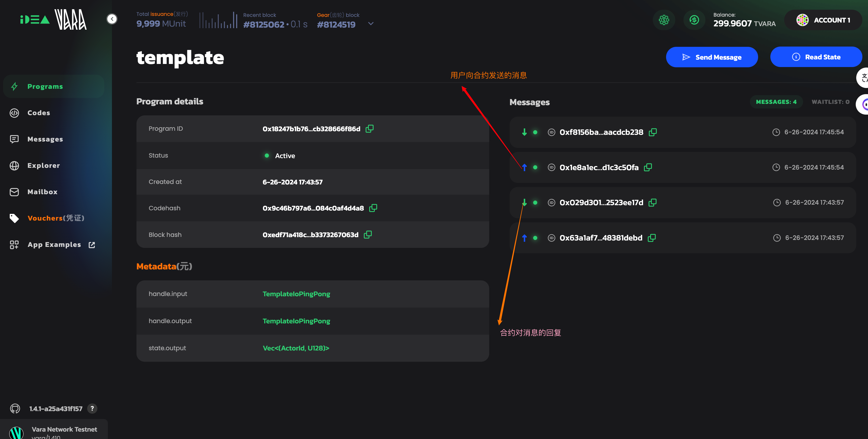Open the GitHub version link icon

click(x=15, y=409)
